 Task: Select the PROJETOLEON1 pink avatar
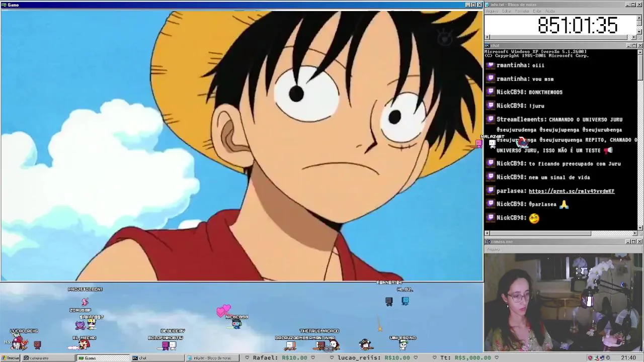click(85, 301)
